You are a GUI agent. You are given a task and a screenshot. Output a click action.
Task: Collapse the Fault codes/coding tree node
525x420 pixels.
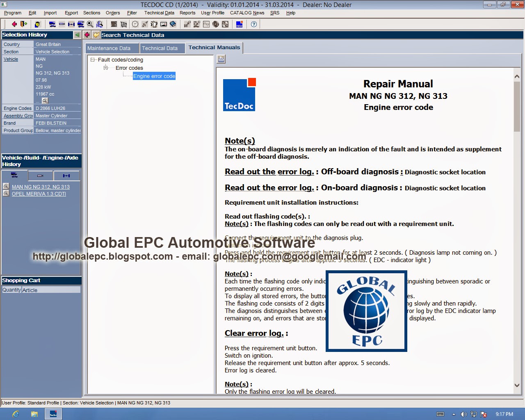pyautogui.click(x=93, y=59)
